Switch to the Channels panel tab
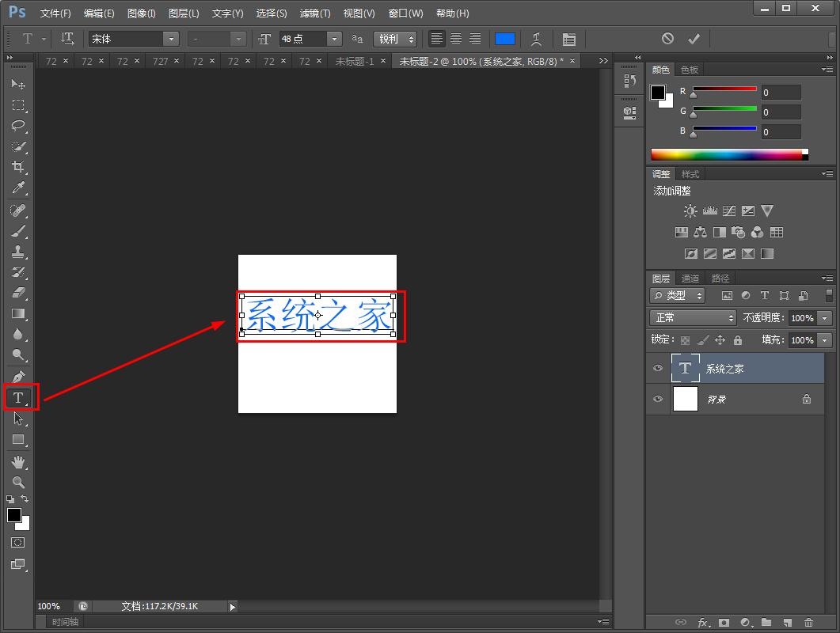840x633 pixels. (690, 278)
